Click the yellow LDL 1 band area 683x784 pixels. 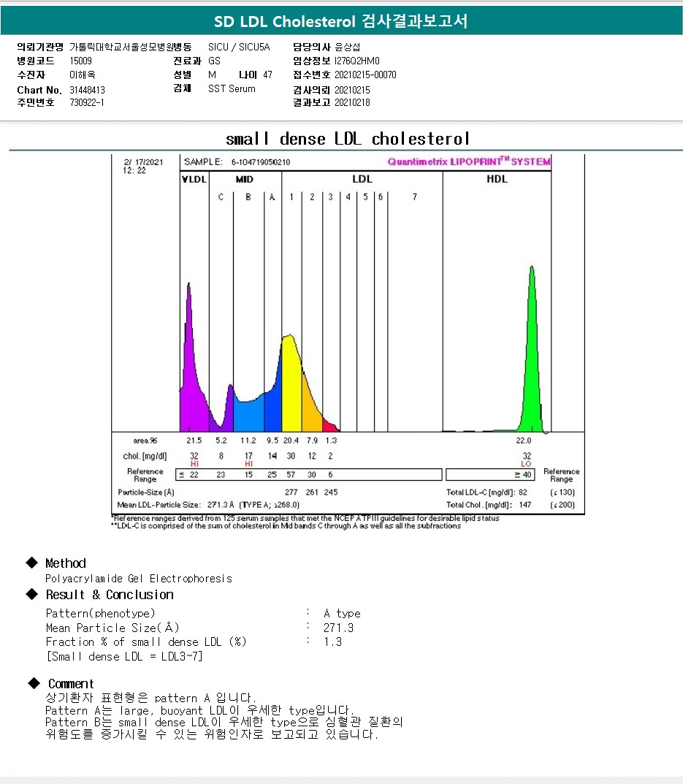291,390
